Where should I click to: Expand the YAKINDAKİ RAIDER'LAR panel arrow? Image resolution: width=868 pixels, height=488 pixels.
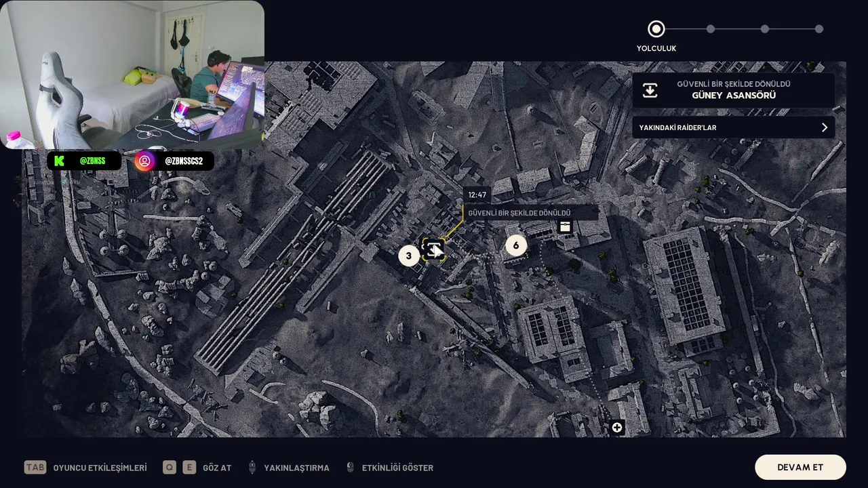point(825,127)
